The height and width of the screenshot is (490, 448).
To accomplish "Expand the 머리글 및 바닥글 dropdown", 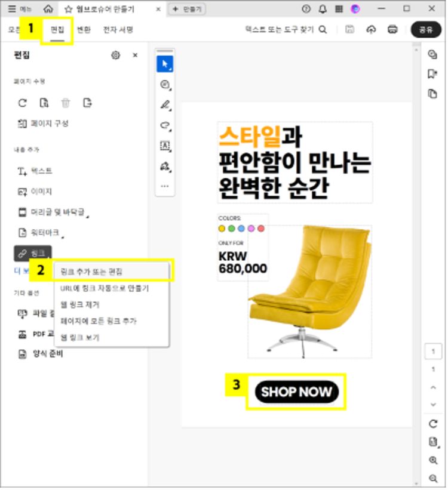I will click(53, 212).
